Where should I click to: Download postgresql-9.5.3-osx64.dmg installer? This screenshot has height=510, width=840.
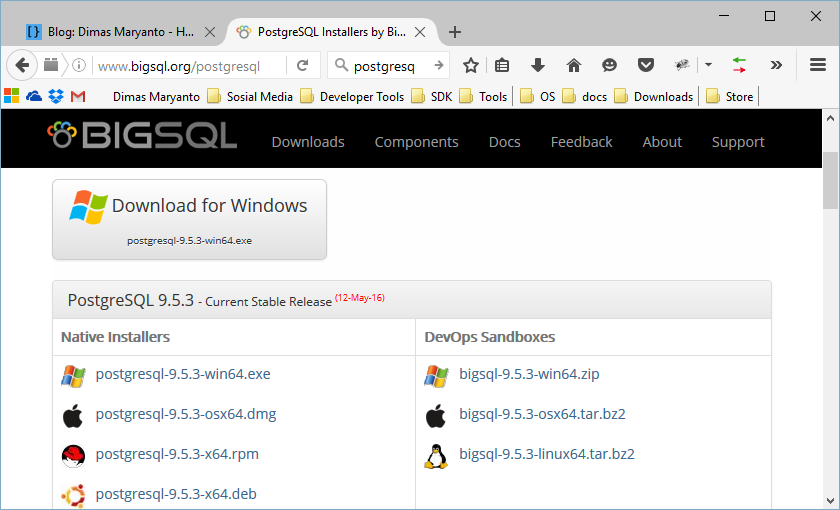(x=186, y=414)
